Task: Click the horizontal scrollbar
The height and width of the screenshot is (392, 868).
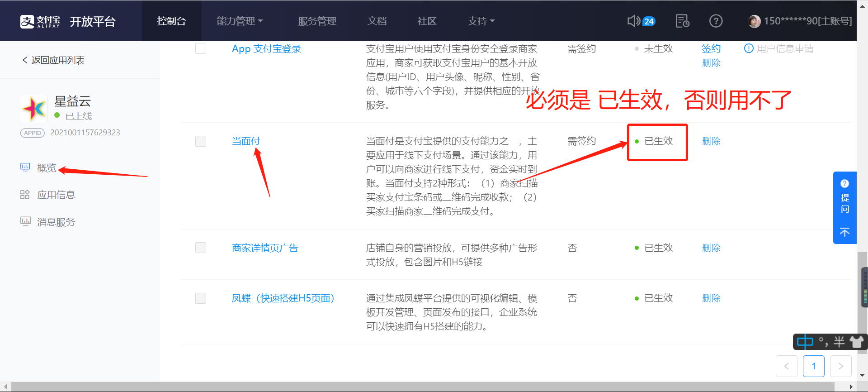Action: [423, 387]
